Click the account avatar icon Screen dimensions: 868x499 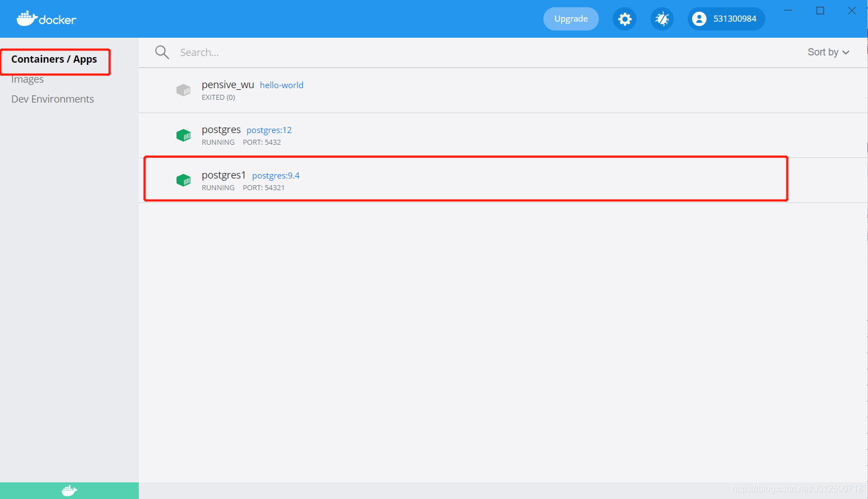[698, 18]
